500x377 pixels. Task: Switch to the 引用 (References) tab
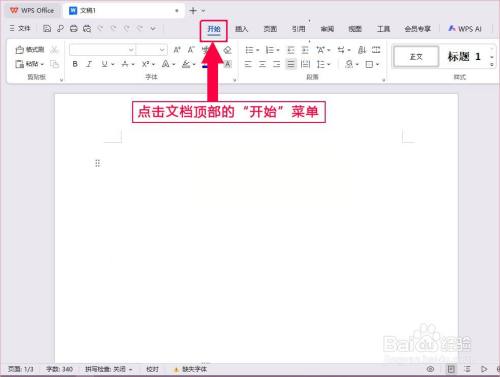(x=299, y=29)
